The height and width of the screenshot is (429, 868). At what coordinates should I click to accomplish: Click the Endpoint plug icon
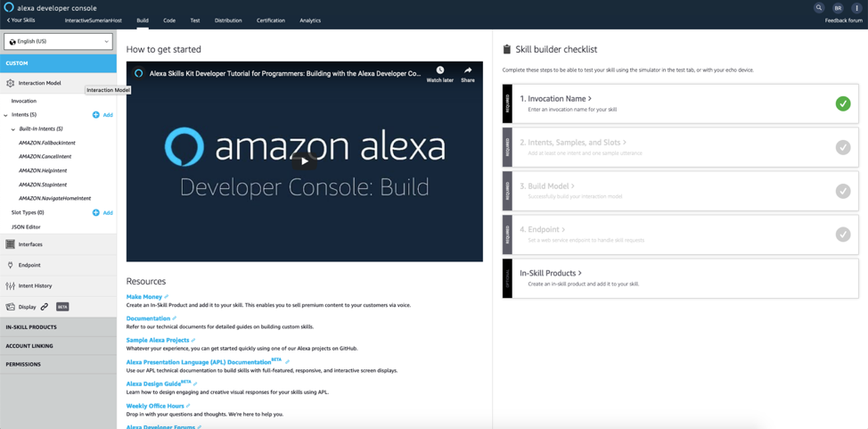click(x=10, y=266)
